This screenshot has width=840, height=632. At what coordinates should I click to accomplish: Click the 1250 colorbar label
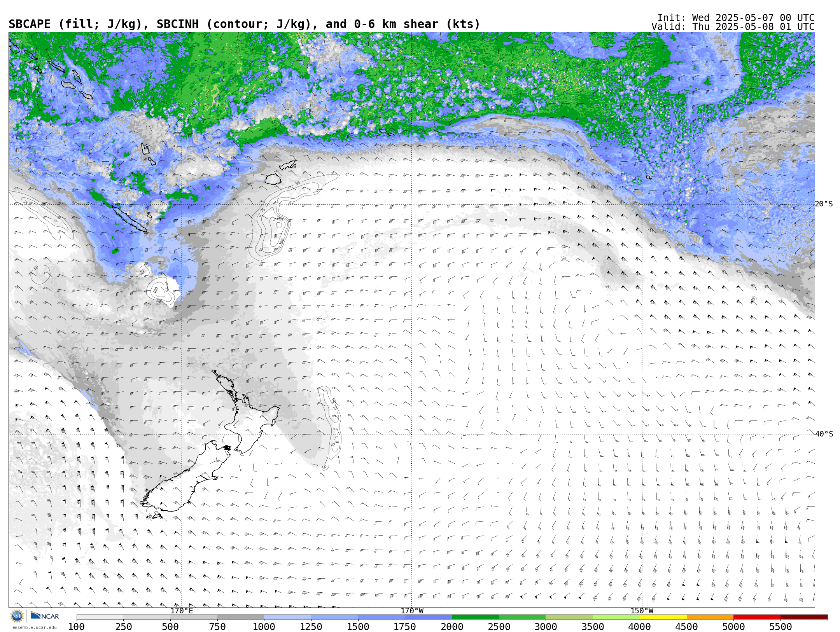tap(311, 627)
